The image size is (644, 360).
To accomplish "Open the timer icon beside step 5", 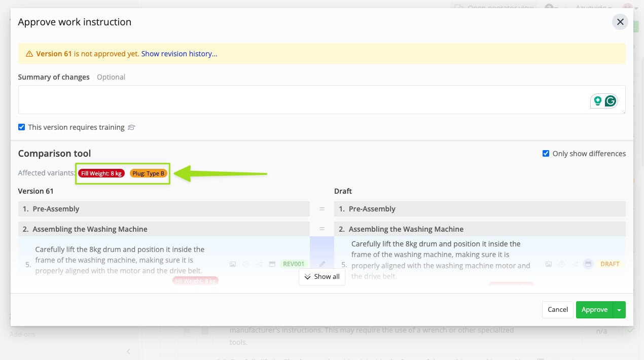I will click(245, 264).
